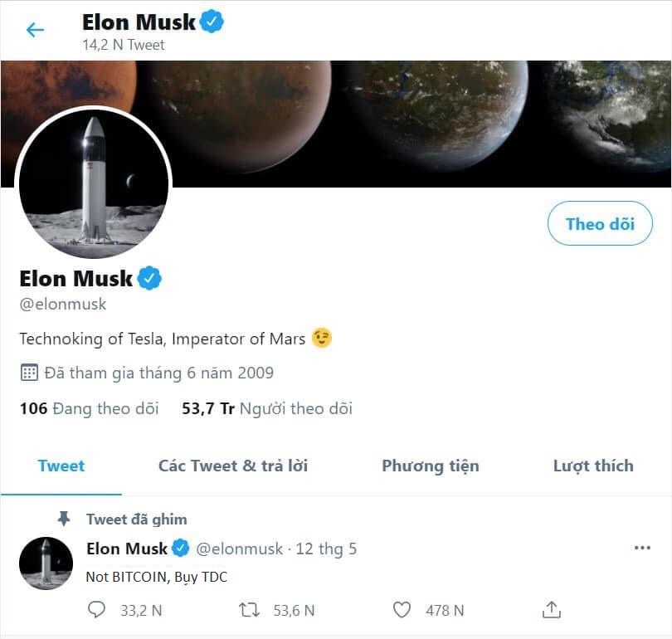
Task: Open the 106 Đang theo dõi list
Action: (89, 408)
